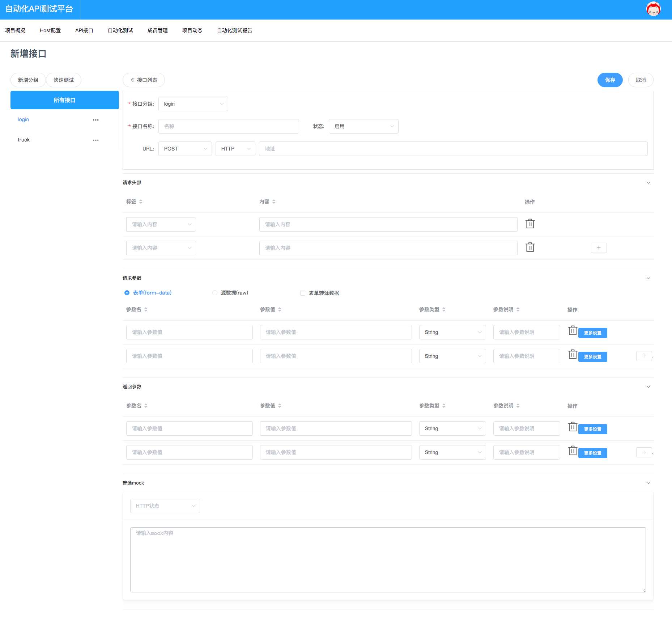Check the 表单转源数据 checkbox
This screenshot has height=617, width=672.
303,293
